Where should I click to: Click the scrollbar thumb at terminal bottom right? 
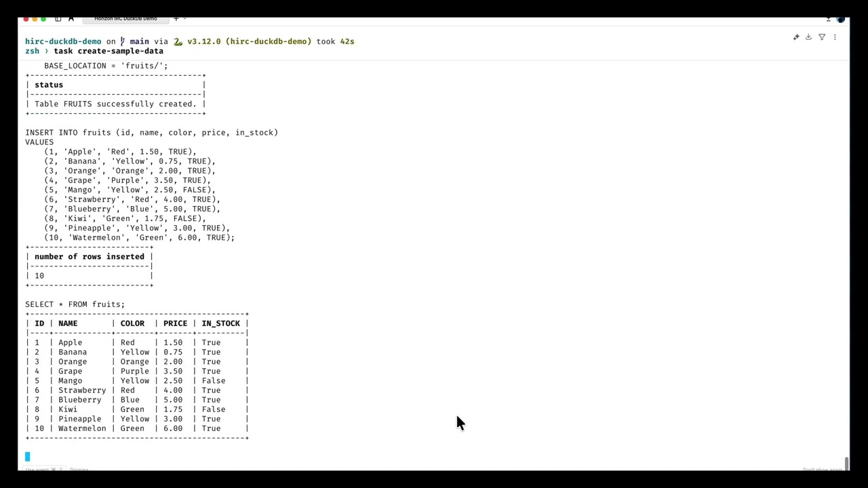pos(846,463)
